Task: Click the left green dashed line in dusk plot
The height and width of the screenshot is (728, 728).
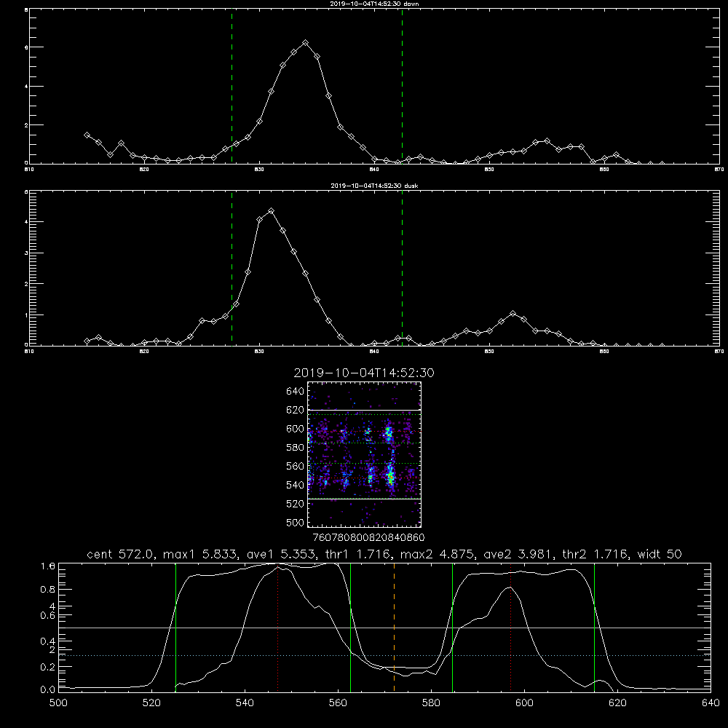Action: pos(232,268)
